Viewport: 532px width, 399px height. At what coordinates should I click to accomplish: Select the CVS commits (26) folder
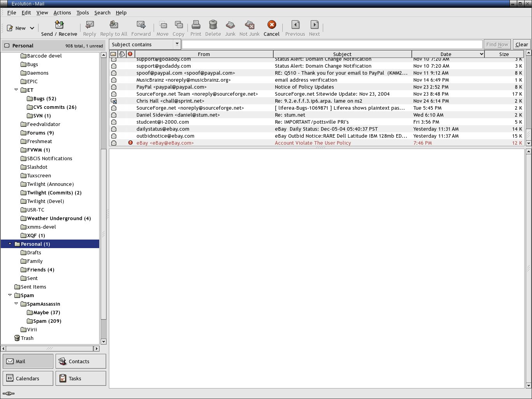click(x=52, y=107)
